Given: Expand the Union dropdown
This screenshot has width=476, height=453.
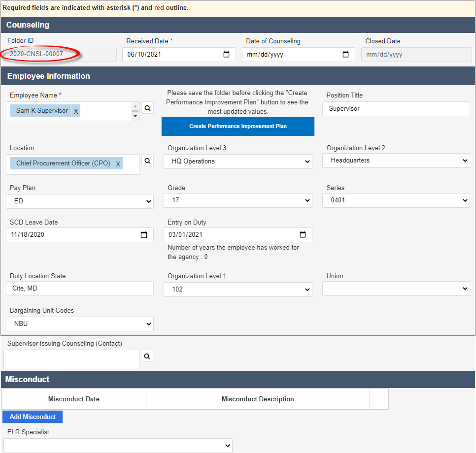Looking at the screenshot, I should click(x=396, y=289).
